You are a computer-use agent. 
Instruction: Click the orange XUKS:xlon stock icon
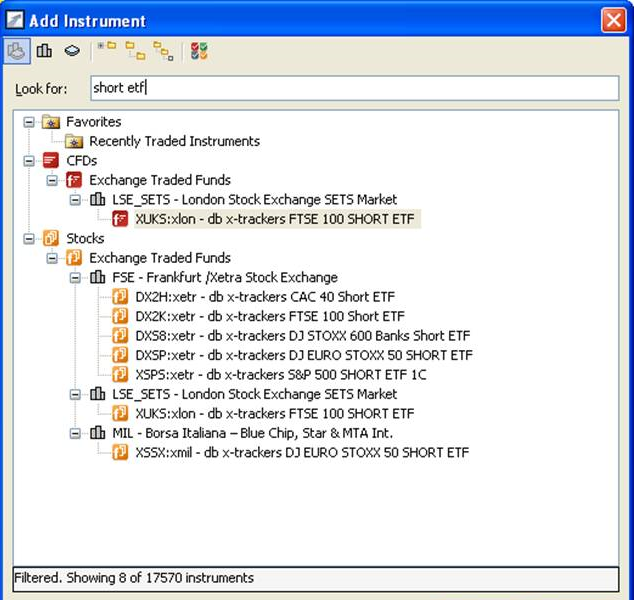pos(120,413)
